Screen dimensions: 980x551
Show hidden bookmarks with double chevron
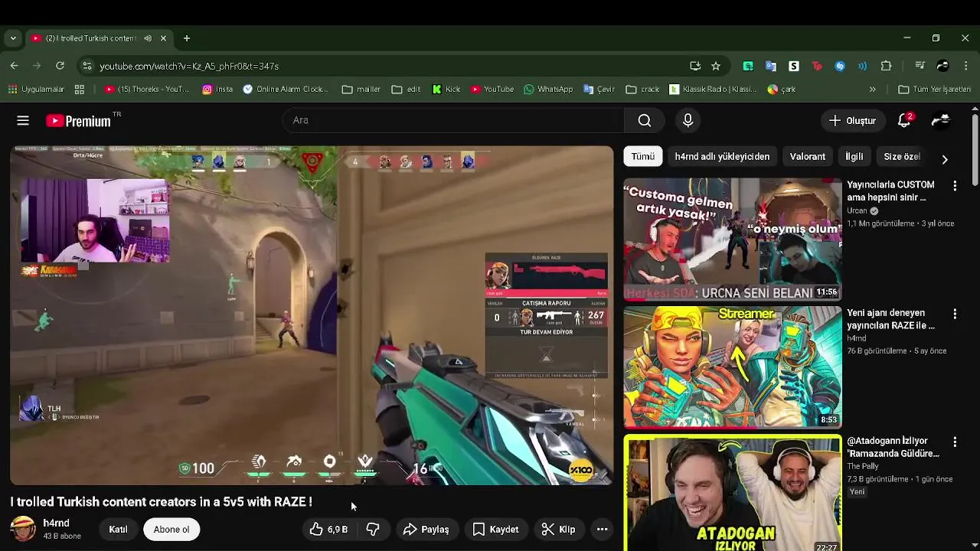pos(872,90)
